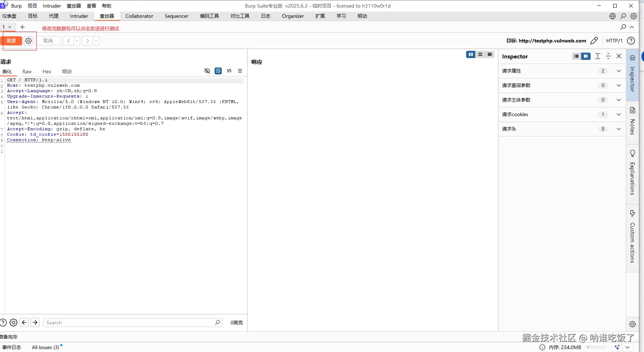Select the Hex request view tab
644x352 pixels.
point(47,71)
